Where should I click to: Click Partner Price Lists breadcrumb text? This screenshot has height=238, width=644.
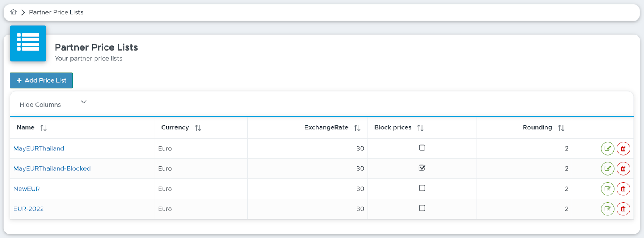coord(56,12)
